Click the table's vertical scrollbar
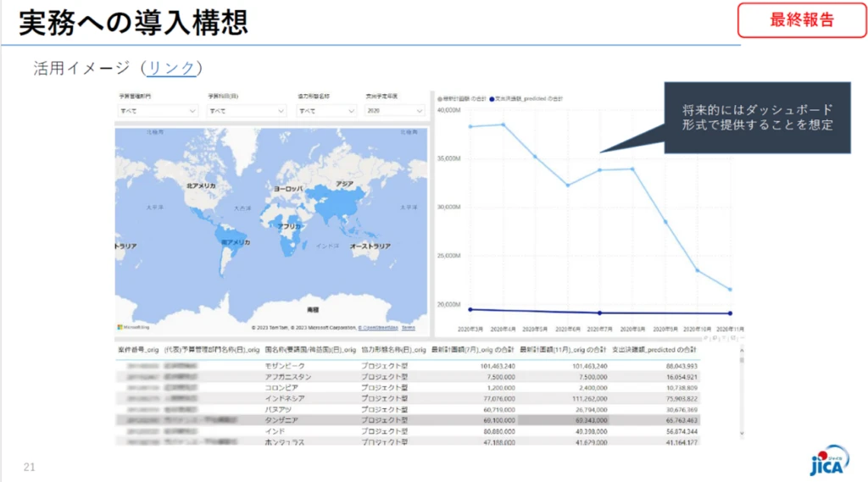868x482 pixels. tap(743, 390)
